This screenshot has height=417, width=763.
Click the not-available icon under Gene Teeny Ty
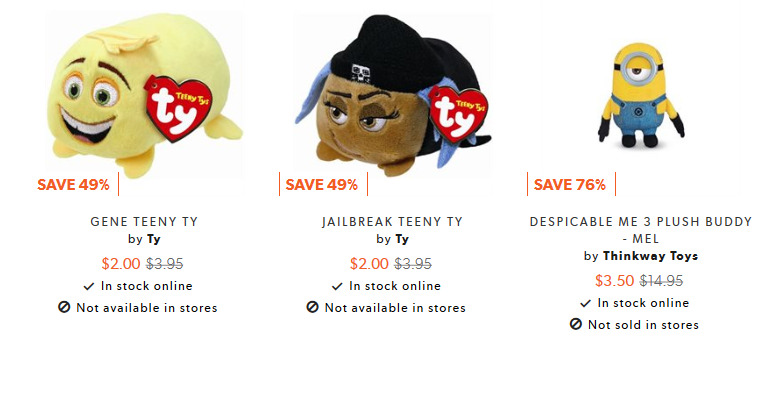click(64, 307)
